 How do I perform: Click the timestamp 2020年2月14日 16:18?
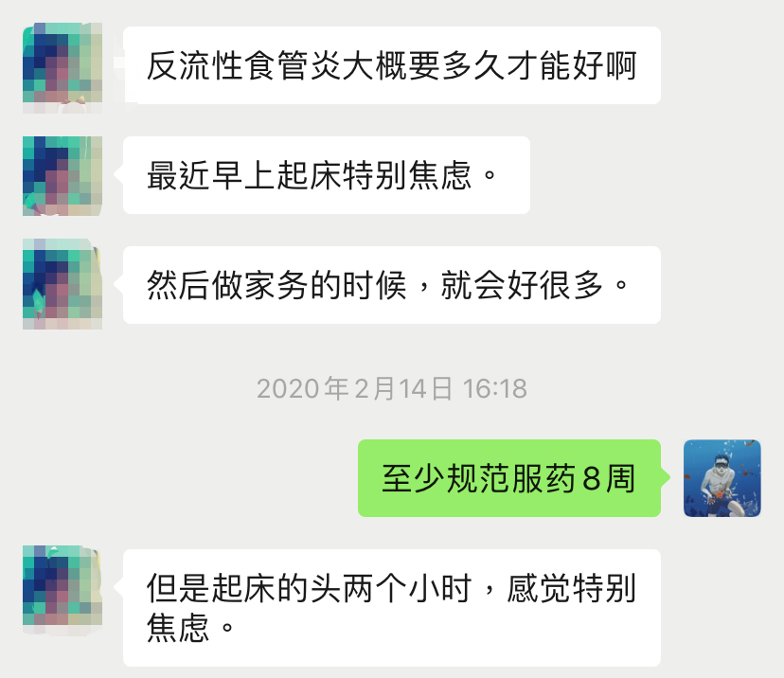(391, 388)
